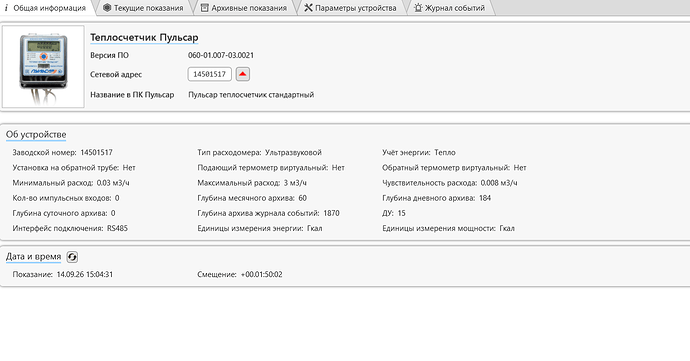Screen dimensions: 690x361
Task: Click Глубина суточного архива: 0
Action: pyautogui.click(x=64, y=213)
